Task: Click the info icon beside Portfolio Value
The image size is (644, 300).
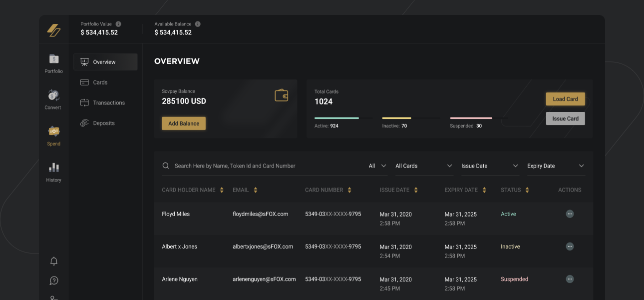Action: tap(118, 24)
